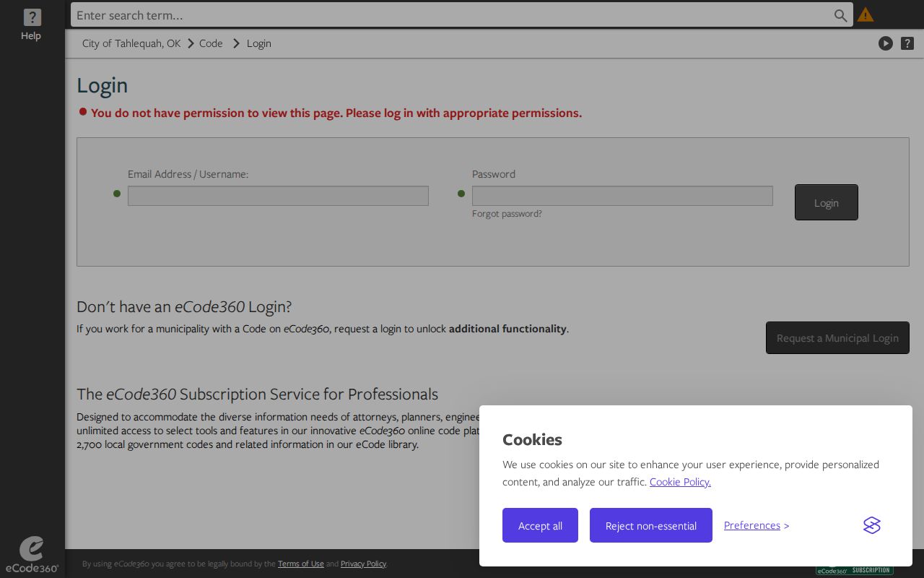Reject non-essential cookies

click(651, 525)
